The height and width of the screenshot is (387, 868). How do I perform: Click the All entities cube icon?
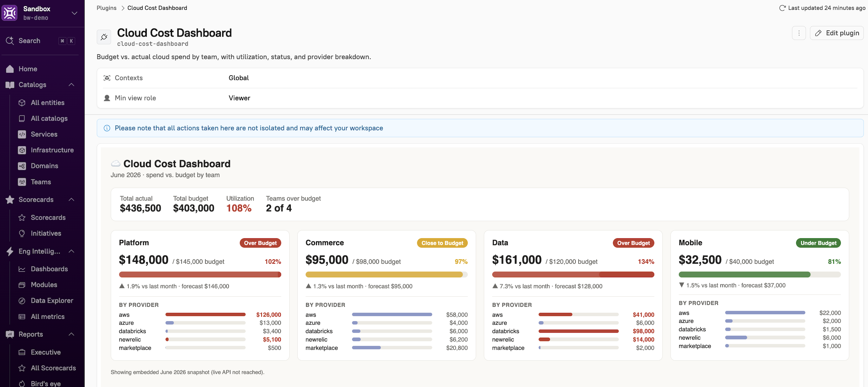click(x=22, y=103)
